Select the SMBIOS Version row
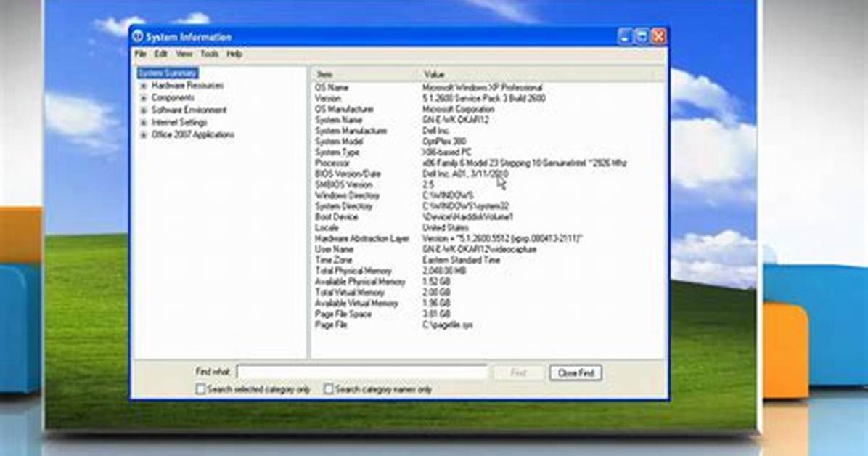This screenshot has width=868, height=456. point(488,184)
